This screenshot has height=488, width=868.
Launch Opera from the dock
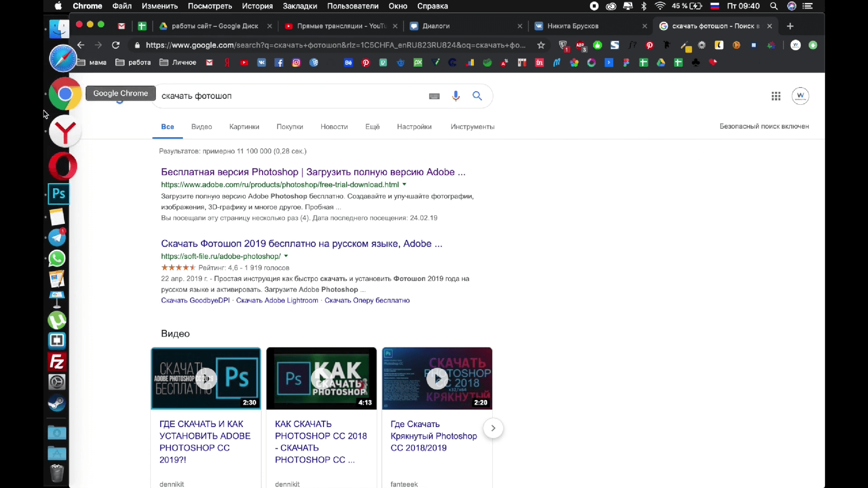tap(63, 166)
